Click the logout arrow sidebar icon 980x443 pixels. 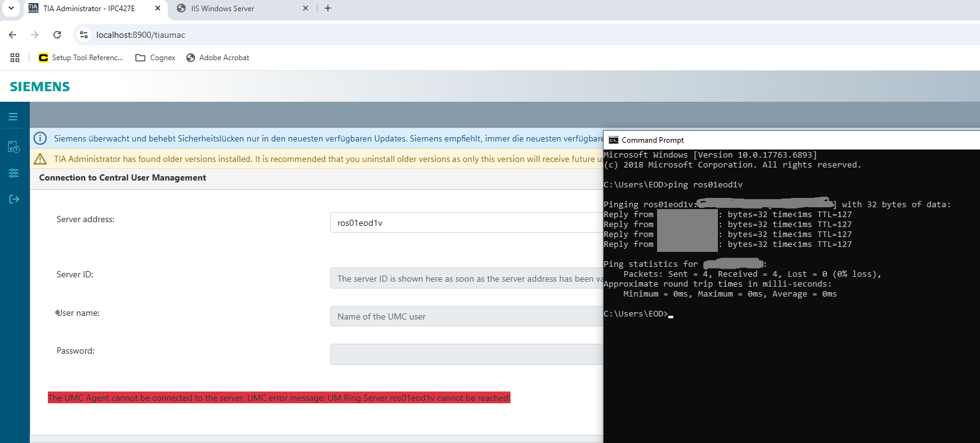click(x=14, y=199)
